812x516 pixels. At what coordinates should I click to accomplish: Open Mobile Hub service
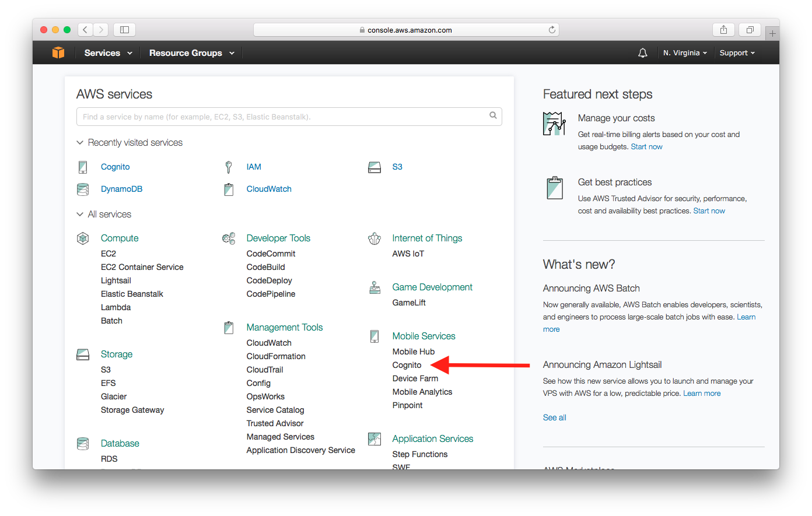414,352
